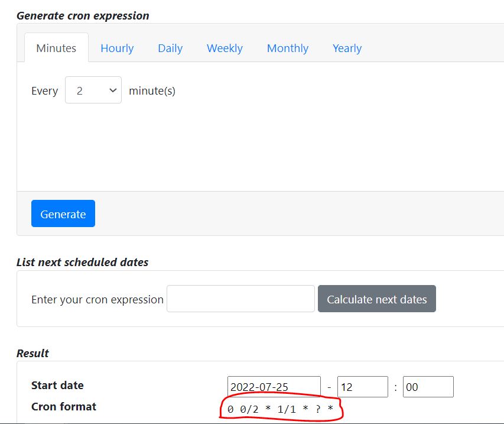Click the 'List next scheduled dates' heading
This screenshot has height=424, width=504.
tap(82, 262)
